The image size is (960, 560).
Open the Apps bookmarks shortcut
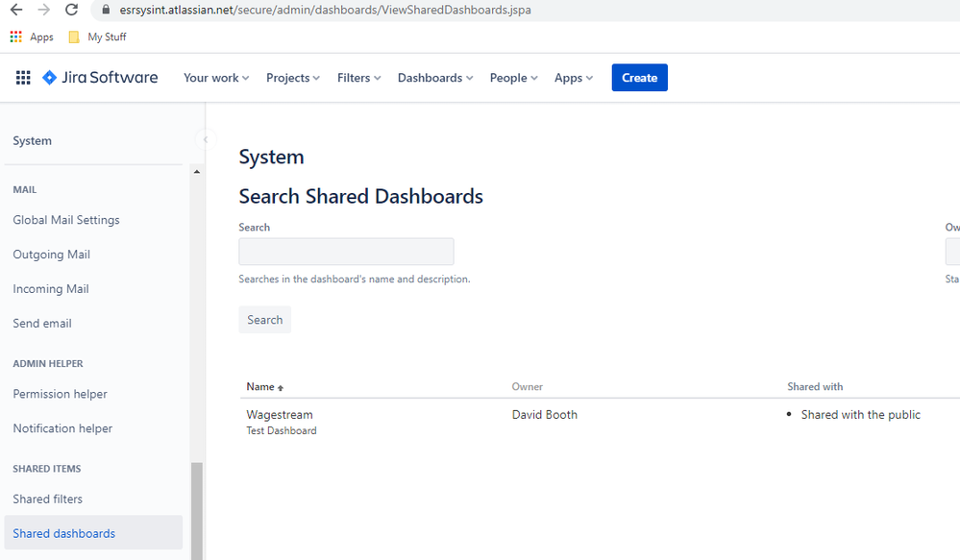click(32, 37)
